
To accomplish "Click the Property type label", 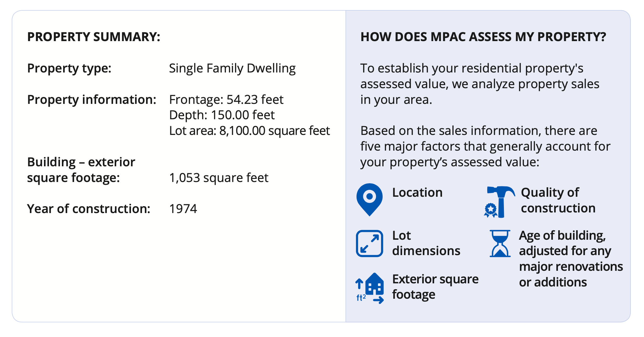I will coord(69,68).
